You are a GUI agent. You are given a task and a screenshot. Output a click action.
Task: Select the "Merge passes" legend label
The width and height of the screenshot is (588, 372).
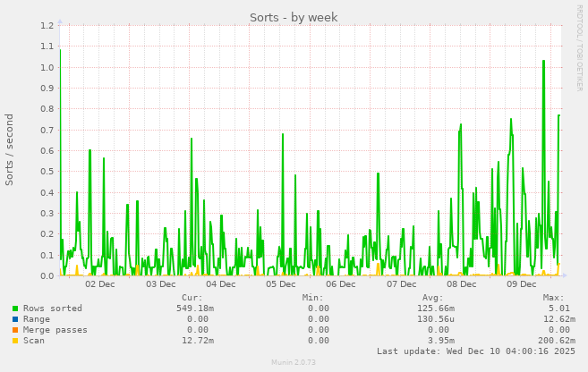tap(55, 330)
